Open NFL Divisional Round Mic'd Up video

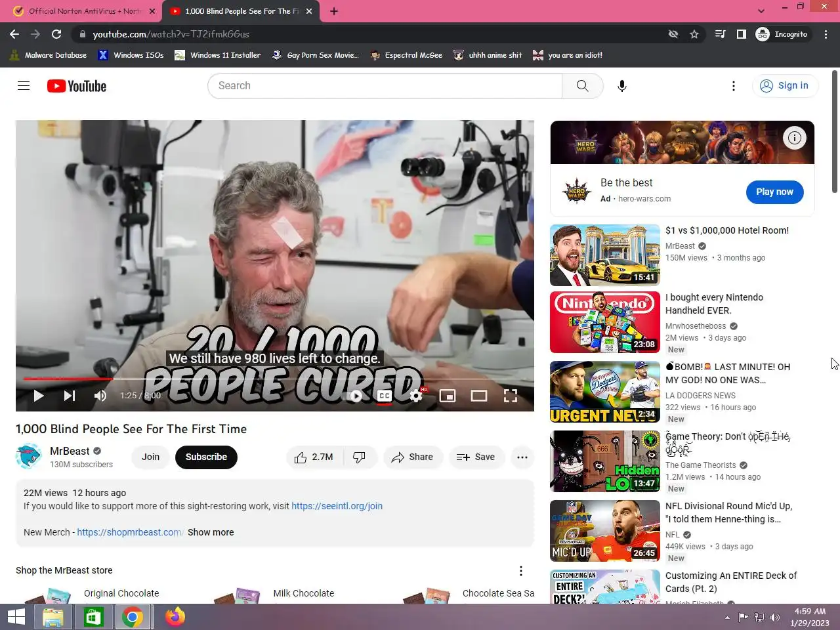coord(605,531)
